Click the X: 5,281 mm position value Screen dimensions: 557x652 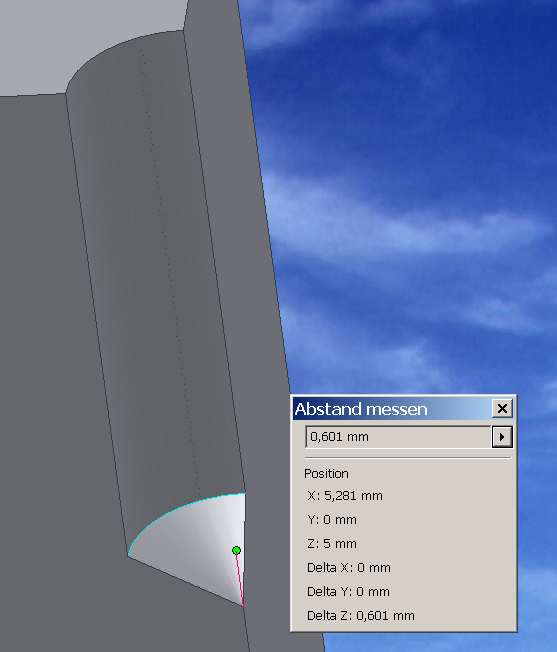pos(345,496)
